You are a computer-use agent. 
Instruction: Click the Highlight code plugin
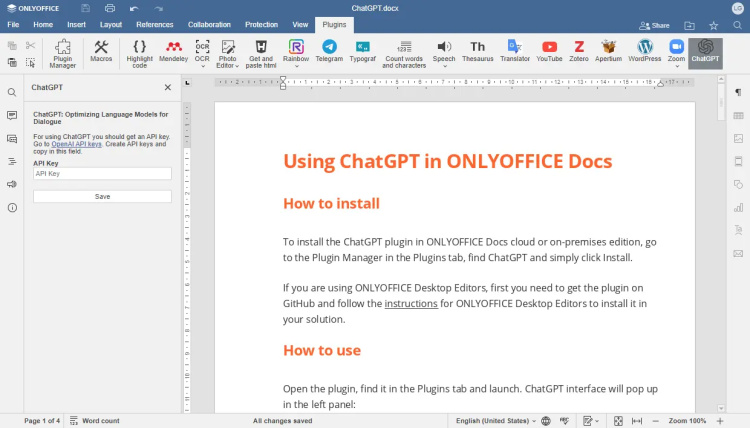[x=140, y=51]
